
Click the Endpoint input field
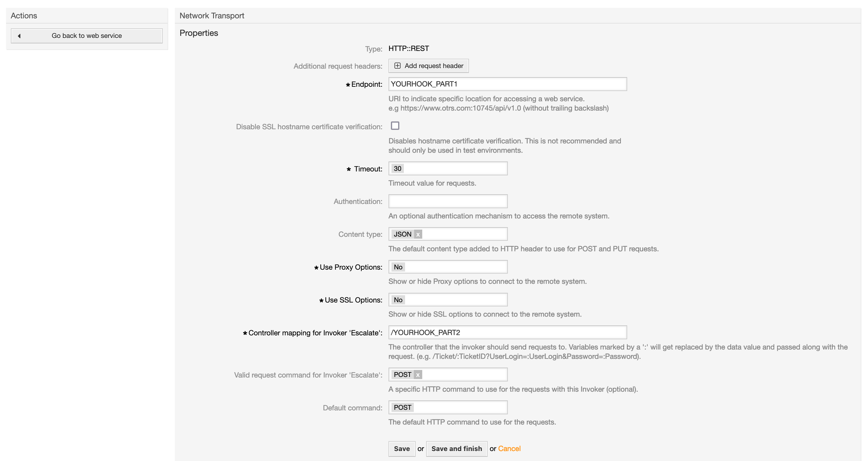pos(507,84)
